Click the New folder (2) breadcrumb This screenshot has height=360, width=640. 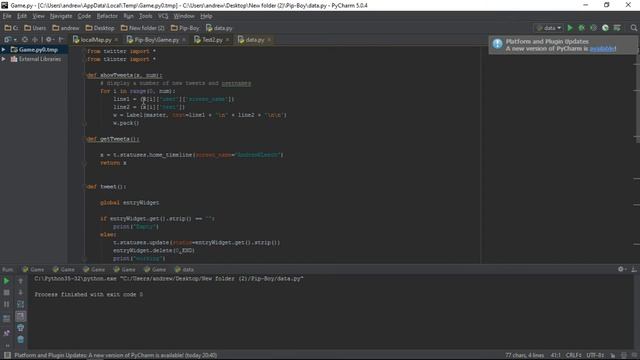click(142, 28)
